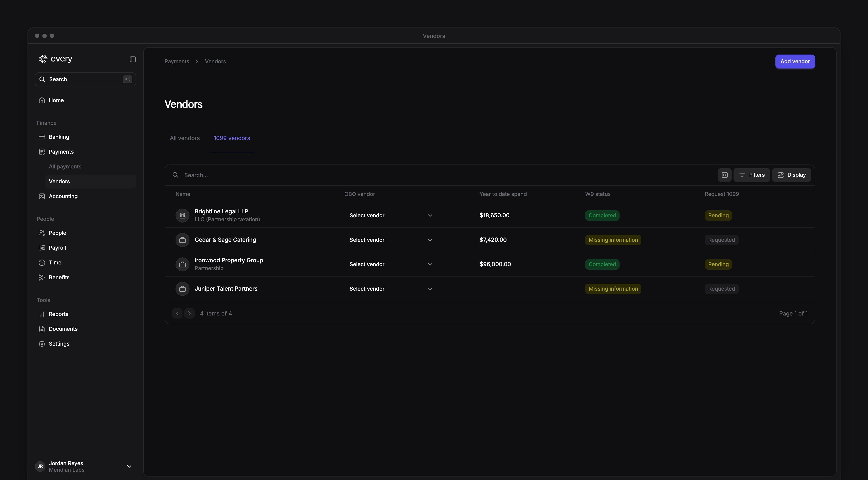This screenshot has width=868, height=480.
Task: Open Accounting in the sidebar
Action: click(x=86, y=196)
